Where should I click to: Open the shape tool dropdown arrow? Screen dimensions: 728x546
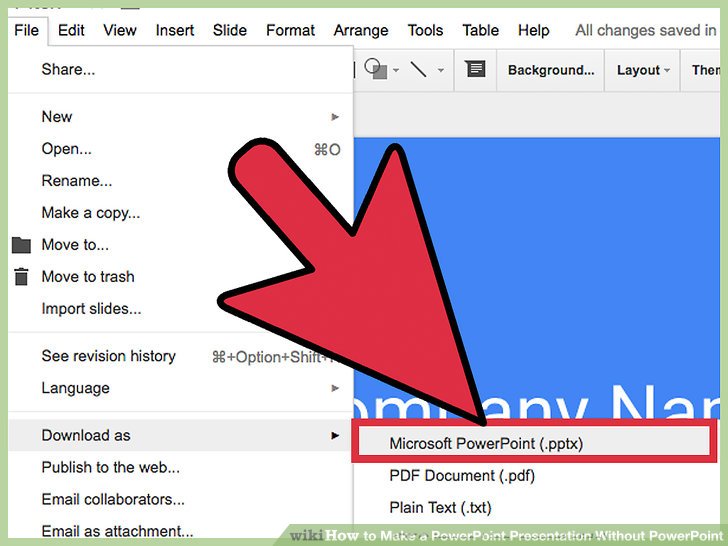tap(396, 70)
